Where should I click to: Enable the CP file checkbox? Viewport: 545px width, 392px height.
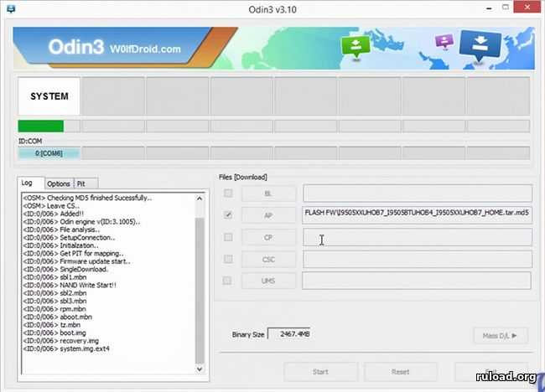(228, 237)
